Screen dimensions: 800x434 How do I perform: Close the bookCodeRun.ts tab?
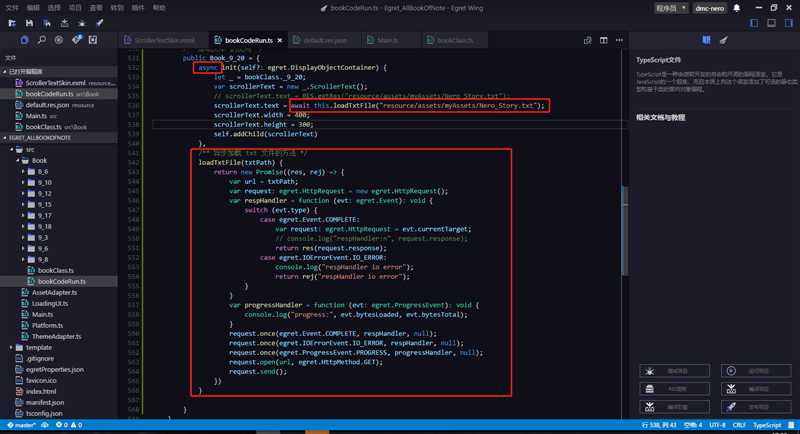[x=280, y=40]
